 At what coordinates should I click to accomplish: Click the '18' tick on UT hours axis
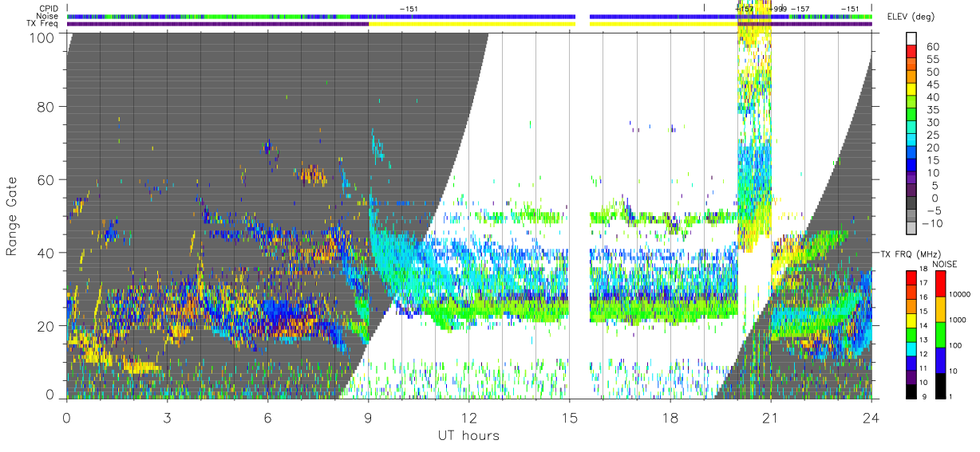coord(670,418)
